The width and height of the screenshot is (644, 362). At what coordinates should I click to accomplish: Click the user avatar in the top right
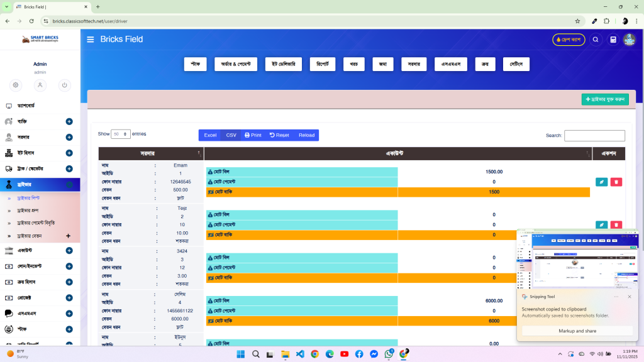click(629, 39)
